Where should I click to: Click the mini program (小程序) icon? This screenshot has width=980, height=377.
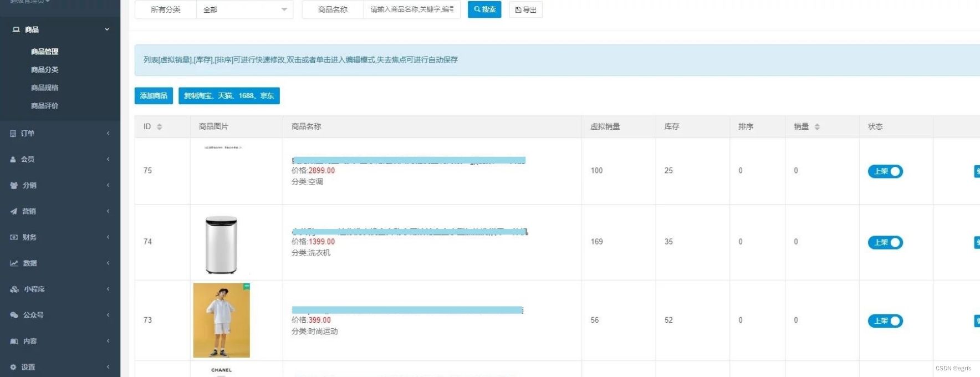pos(14,289)
